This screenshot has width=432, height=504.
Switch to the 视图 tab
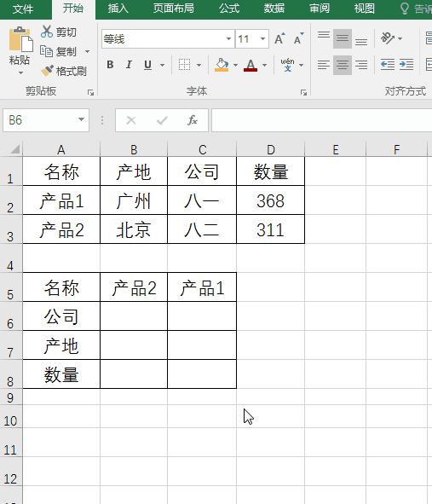pyautogui.click(x=364, y=9)
